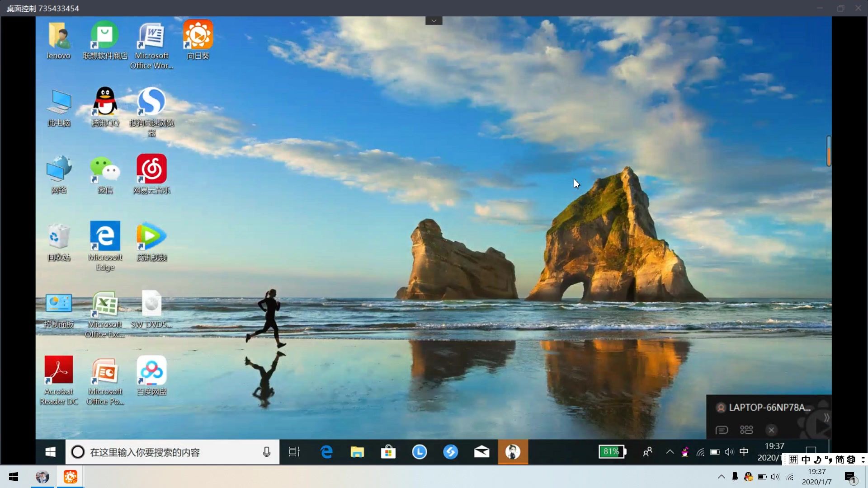This screenshot has height=488, width=868.
Task: Select Microsoft Office PowerPoint desktop shortcut
Action: (105, 381)
